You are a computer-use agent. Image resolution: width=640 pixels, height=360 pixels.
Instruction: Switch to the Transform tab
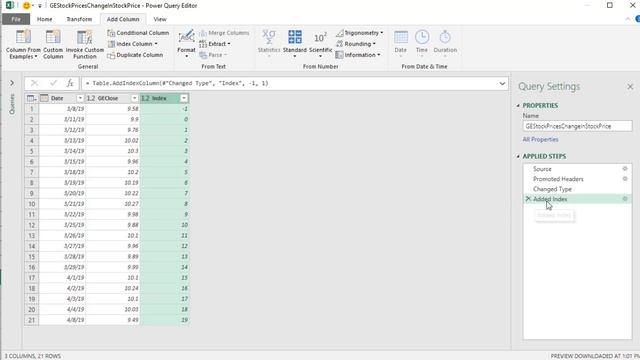click(x=79, y=19)
